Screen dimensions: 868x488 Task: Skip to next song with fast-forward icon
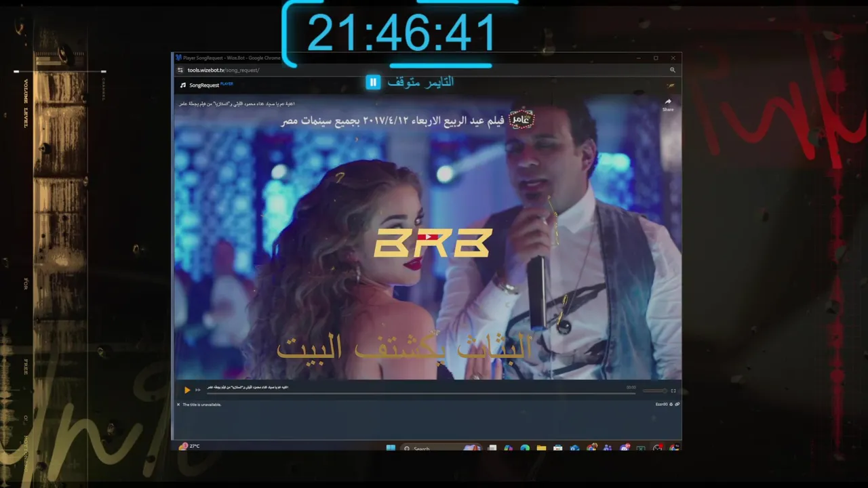coord(198,390)
